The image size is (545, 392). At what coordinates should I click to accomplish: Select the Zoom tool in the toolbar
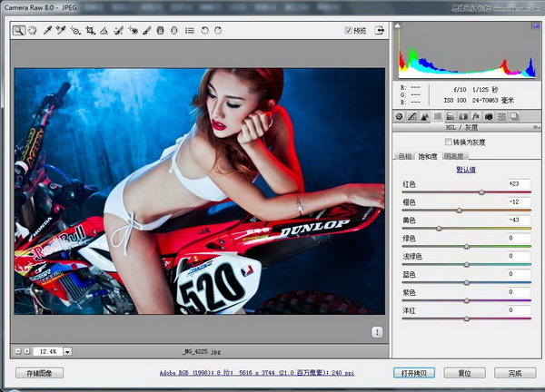19,30
